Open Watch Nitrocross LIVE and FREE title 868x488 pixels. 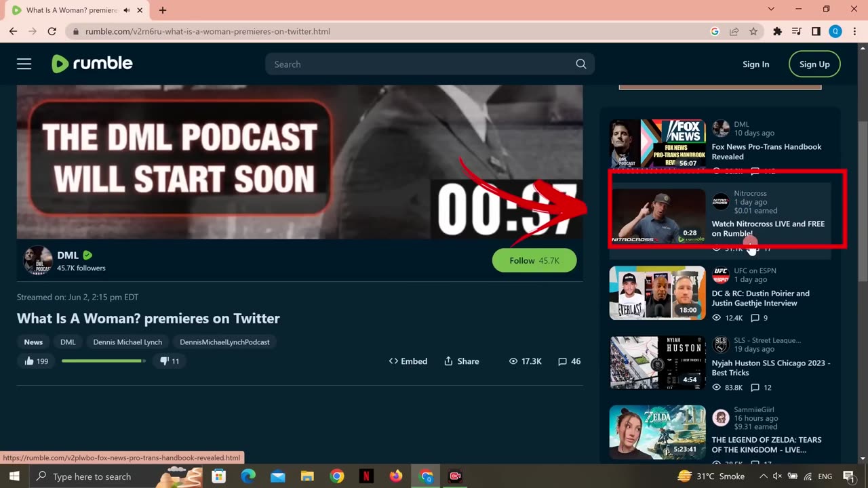[768, 228]
